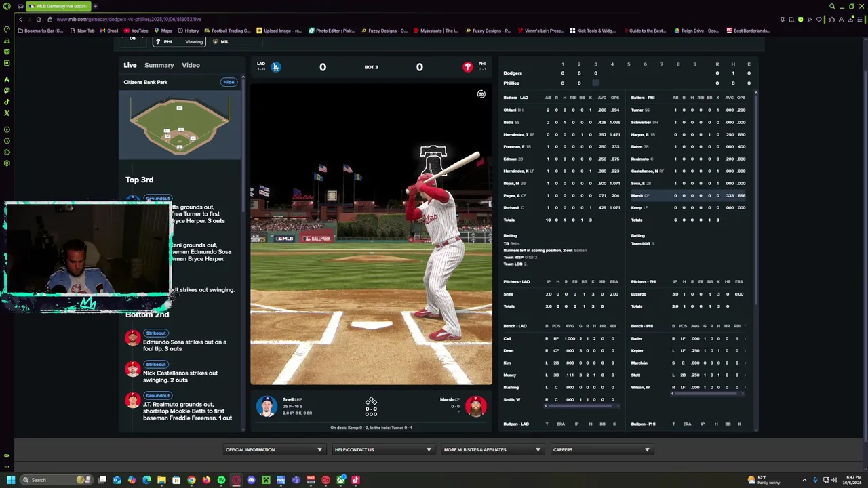This screenshot has width=868, height=488.
Task: Click the J.T. Realmuto groundout player avatar
Action: [x=133, y=400]
